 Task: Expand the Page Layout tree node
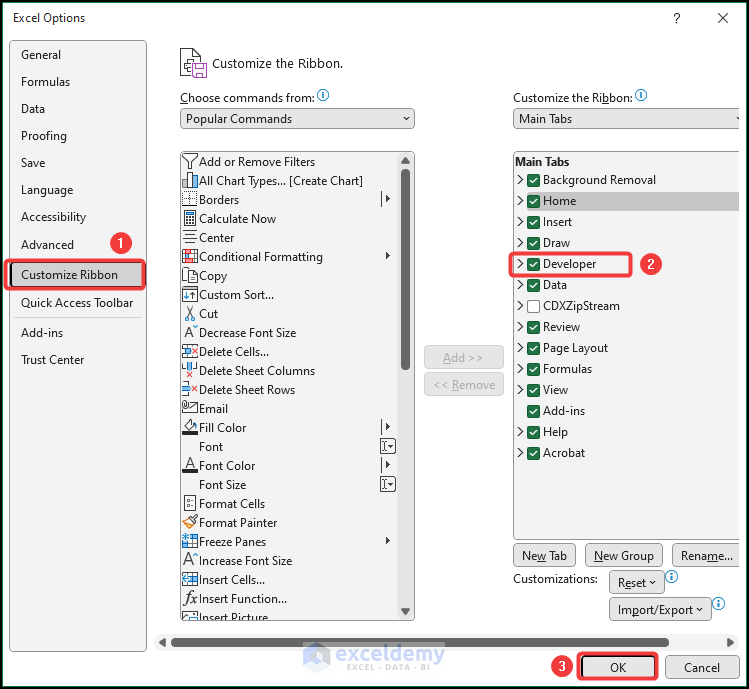[x=520, y=347]
